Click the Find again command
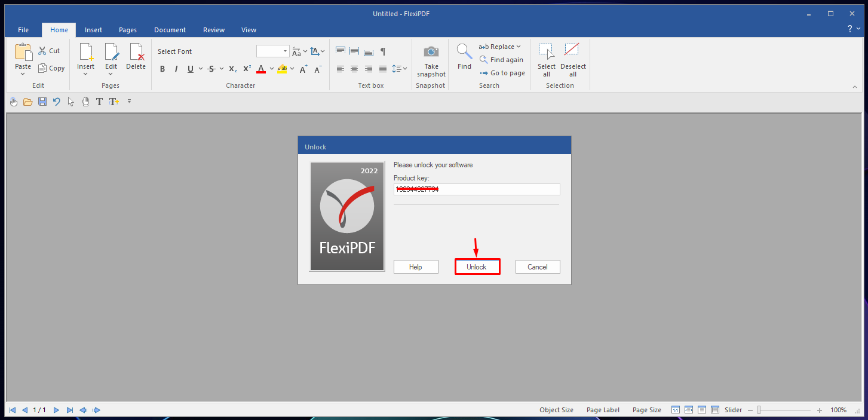The image size is (868, 420). click(501, 60)
